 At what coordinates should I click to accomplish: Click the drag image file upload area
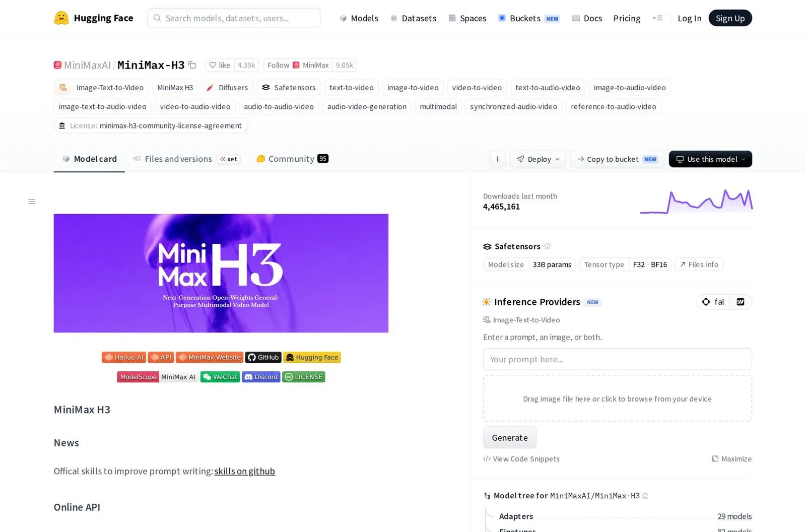[617, 398]
